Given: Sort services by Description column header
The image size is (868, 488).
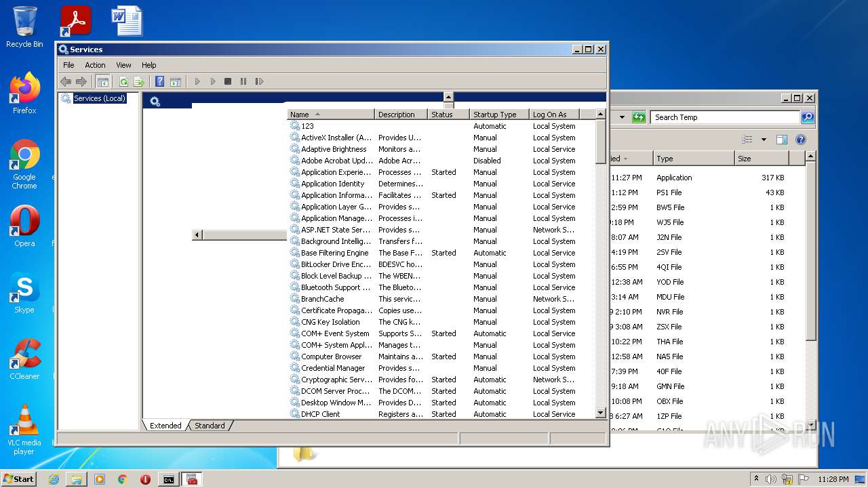Looking at the screenshot, I should coord(401,115).
